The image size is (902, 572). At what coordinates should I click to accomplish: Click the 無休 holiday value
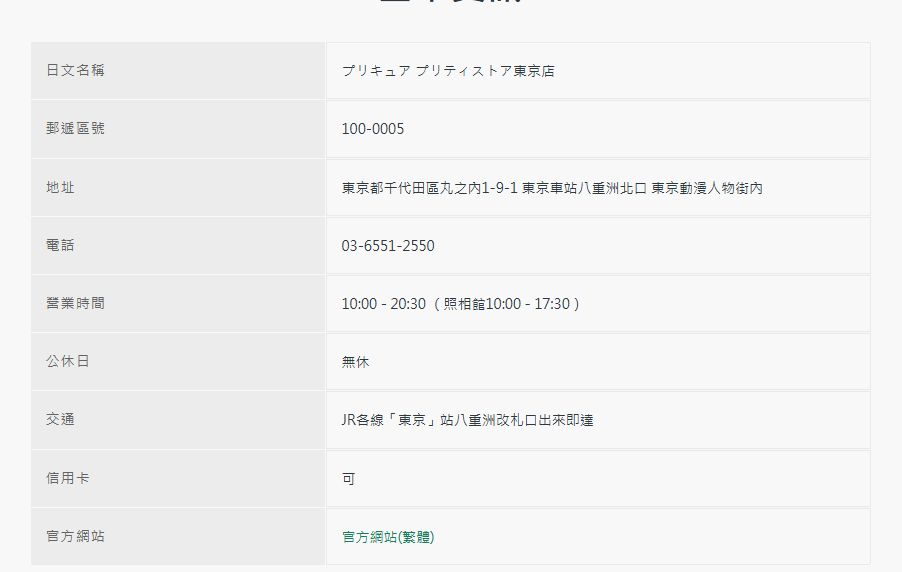(355, 362)
